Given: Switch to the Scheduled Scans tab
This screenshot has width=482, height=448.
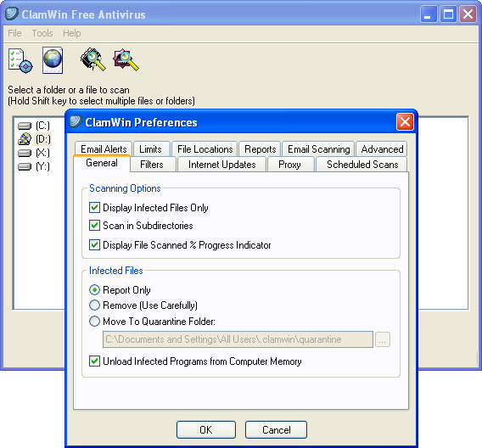Looking at the screenshot, I should [362, 165].
